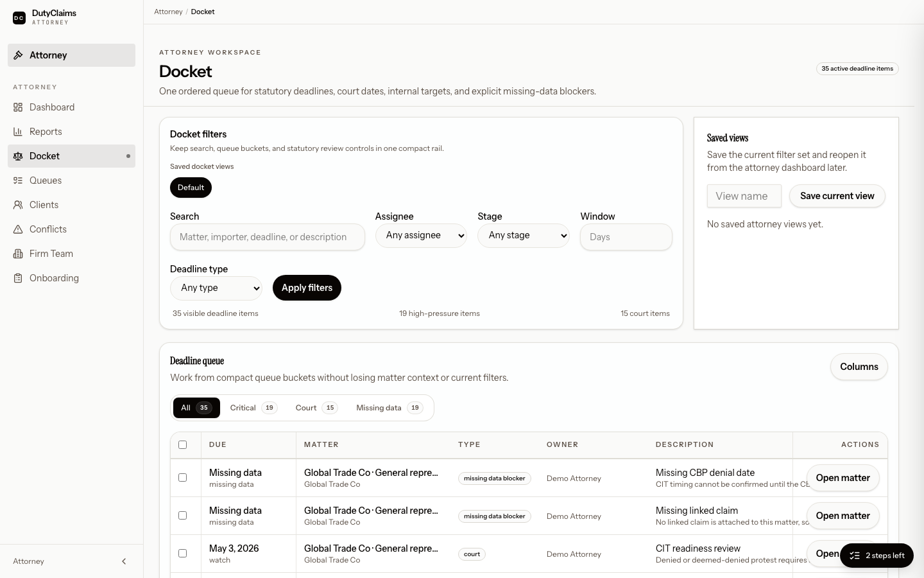The image size is (924, 578).
Task: Click the Apply filters button
Action: 307,288
